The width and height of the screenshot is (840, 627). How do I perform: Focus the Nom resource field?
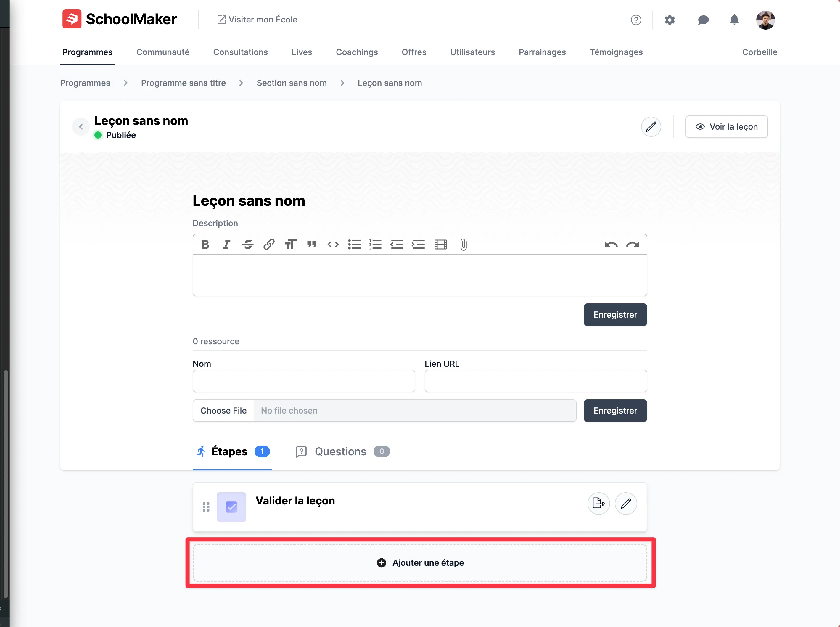pos(303,381)
